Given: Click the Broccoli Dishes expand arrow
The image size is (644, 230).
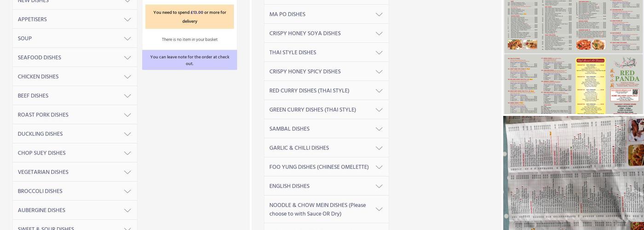Looking at the screenshot, I should tap(127, 191).
